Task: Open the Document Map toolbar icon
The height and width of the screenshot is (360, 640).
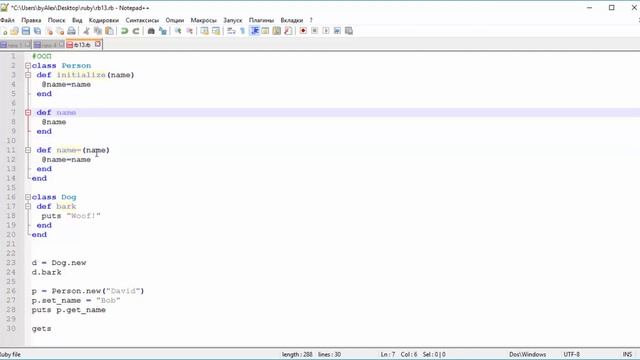Action: 277,31
